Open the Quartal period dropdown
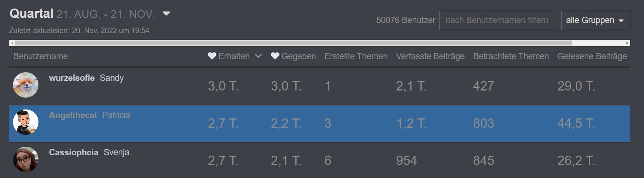The width and height of the screenshot is (644, 178). (x=166, y=14)
